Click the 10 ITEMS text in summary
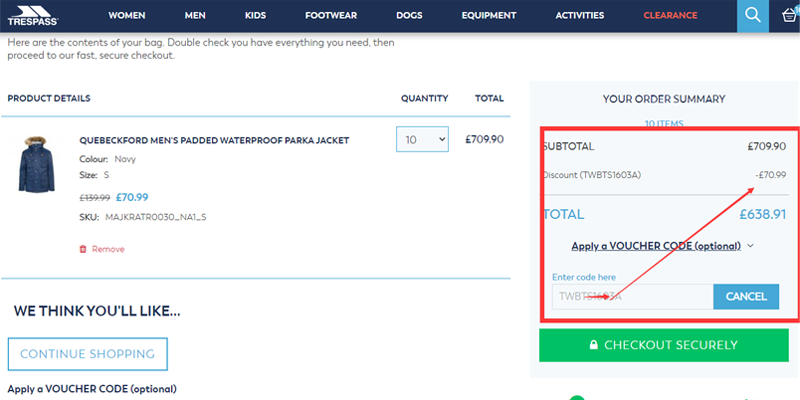800x400 pixels. tap(664, 123)
